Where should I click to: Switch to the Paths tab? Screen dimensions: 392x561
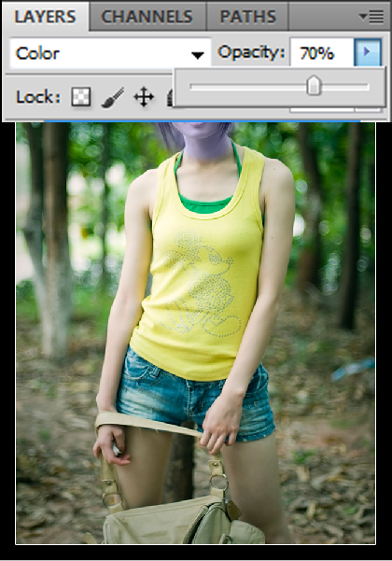click(247, 17)
